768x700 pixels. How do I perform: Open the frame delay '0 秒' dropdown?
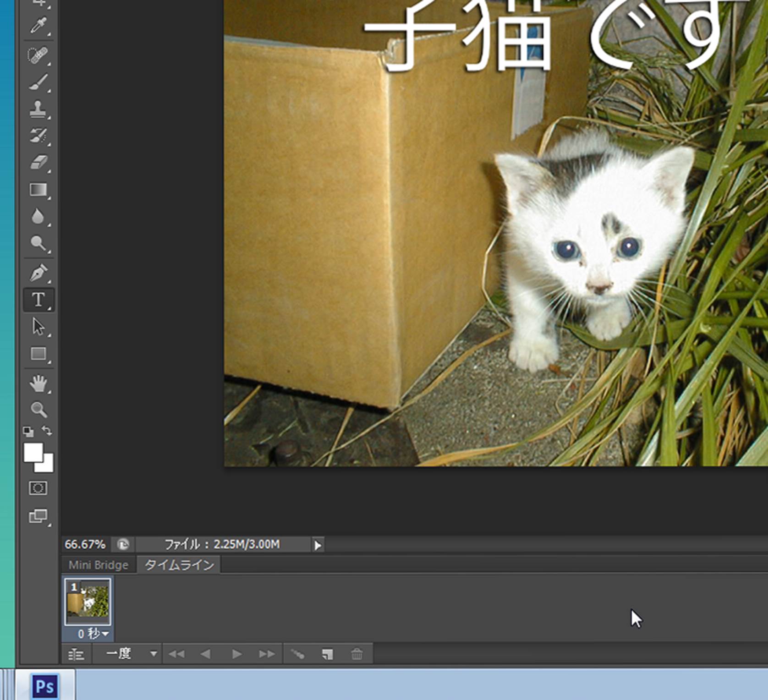93,634
